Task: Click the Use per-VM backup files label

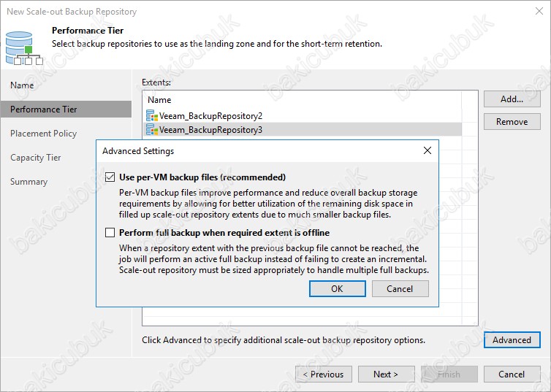Action: pos(202,177)
